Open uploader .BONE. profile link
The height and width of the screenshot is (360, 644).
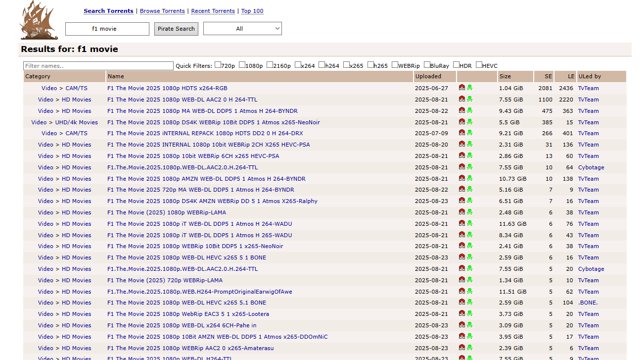[x=588, y=303]
